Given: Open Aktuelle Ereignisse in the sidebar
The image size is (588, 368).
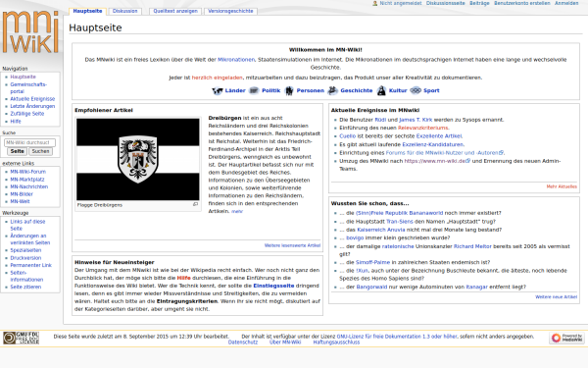Looking at the screenshot, I should [x=32, y=99].
